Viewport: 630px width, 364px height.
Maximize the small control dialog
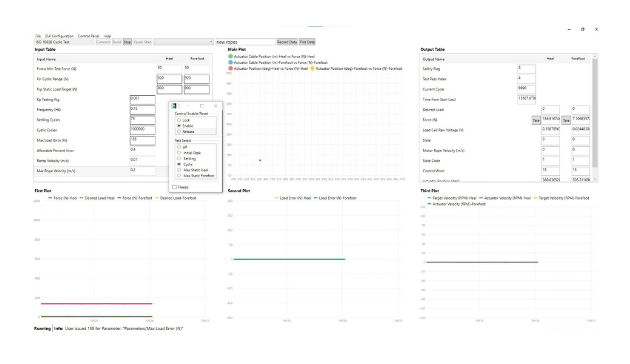(x=202, y=106)
